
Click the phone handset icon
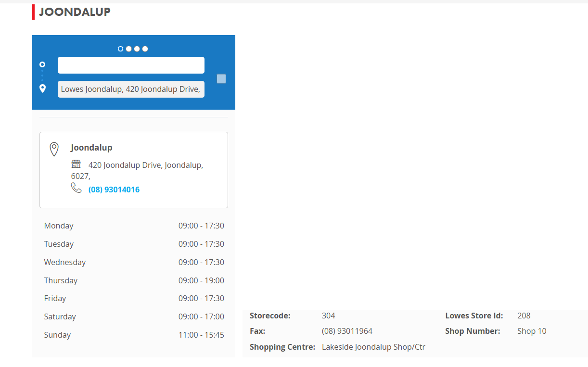click(x=76, y=188)
